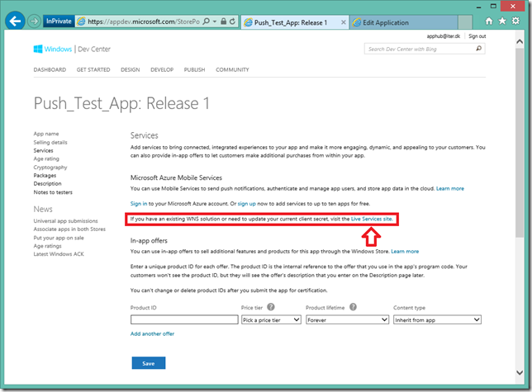Click the browser Home icon
The image size is (532, 392).
pos(489,21)
